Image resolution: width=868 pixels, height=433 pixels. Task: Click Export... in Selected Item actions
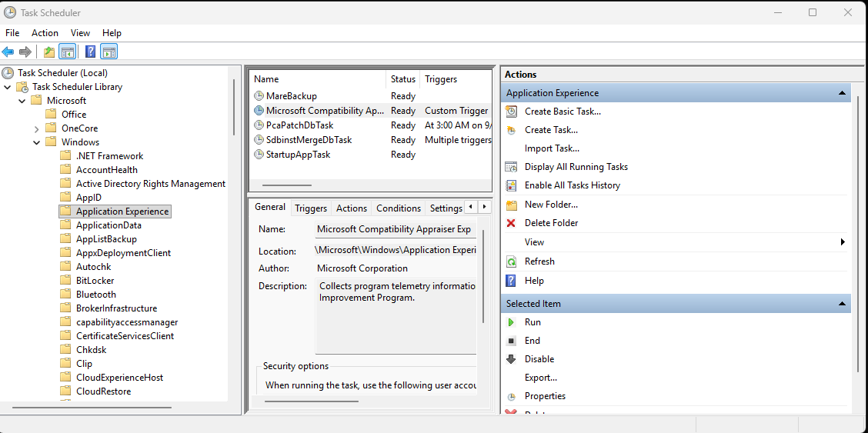tap(540, 378)
